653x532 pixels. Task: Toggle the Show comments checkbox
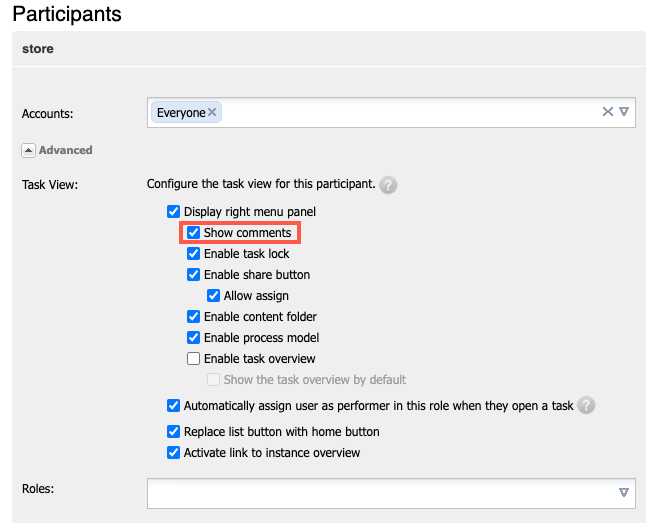(193, 233)
